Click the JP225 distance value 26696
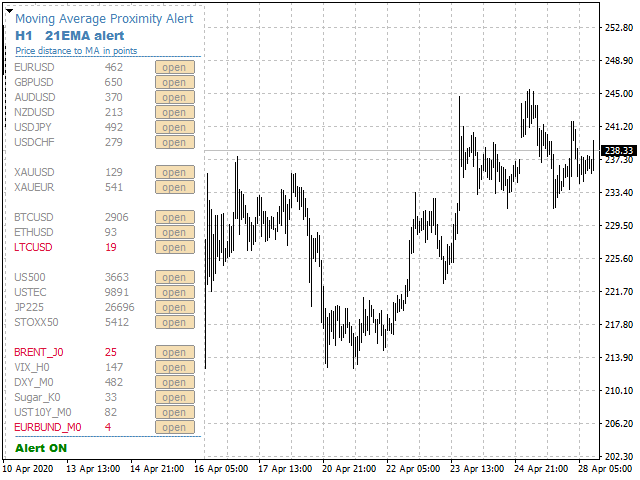The height and width of the screenshot is (480, 640). 120,307
